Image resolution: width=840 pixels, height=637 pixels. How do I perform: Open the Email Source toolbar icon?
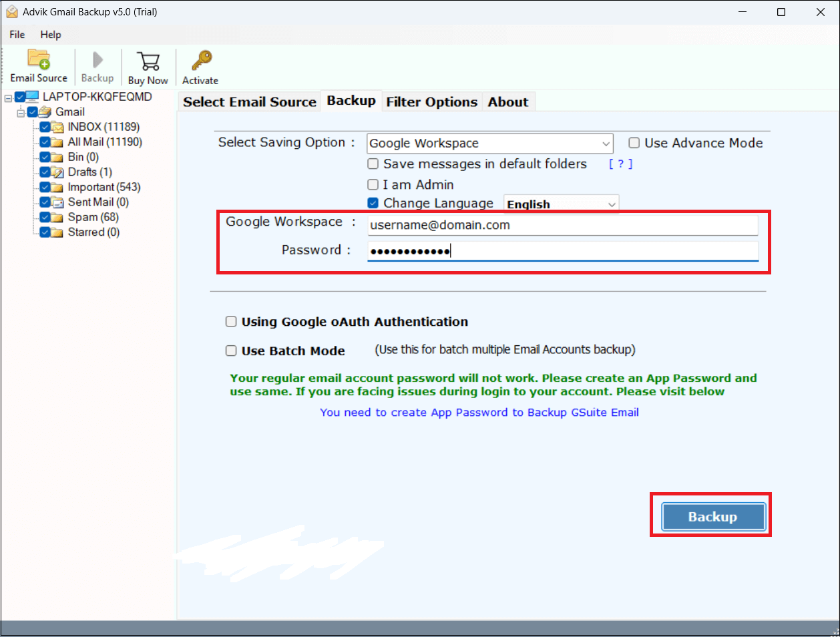click(x=39, y=59)
